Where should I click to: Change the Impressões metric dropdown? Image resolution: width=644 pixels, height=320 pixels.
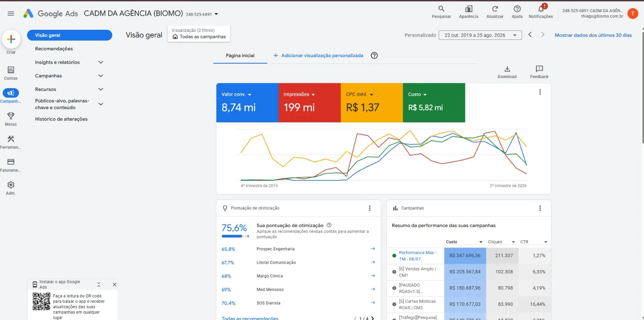click(299, 94)
